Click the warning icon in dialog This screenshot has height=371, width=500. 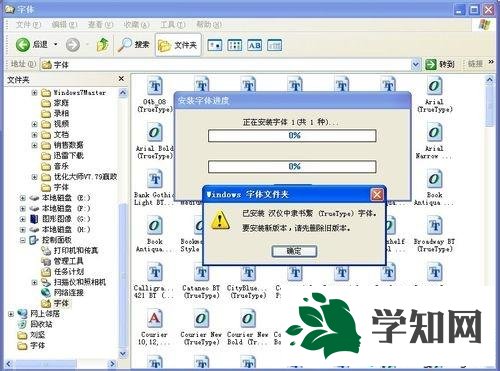(x=220, y=220)
